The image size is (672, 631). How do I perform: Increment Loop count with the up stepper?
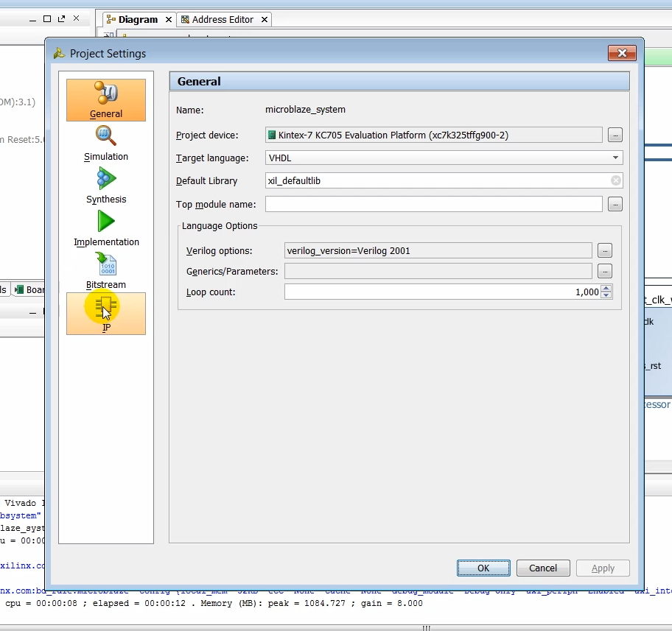[x=606, y=288]
